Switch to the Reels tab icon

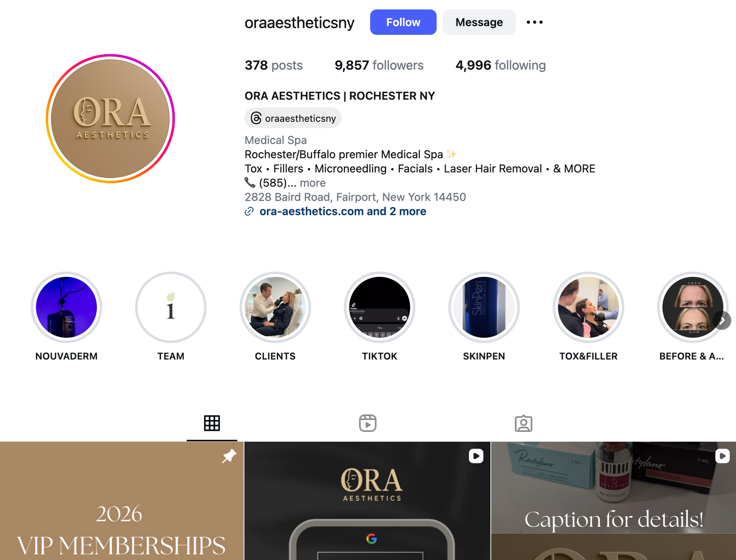368,423
